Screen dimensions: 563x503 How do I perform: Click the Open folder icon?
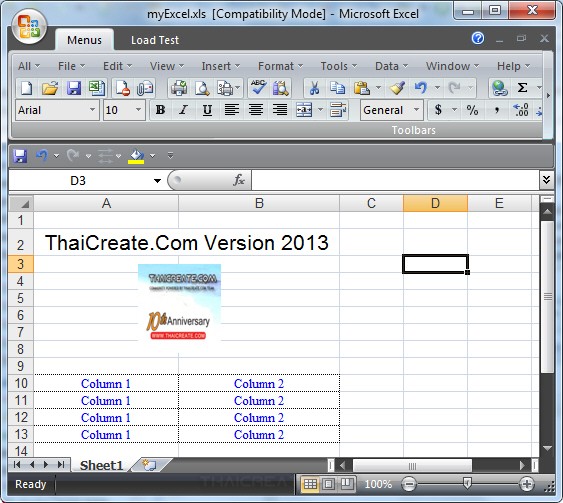click(x=50, y=88)
